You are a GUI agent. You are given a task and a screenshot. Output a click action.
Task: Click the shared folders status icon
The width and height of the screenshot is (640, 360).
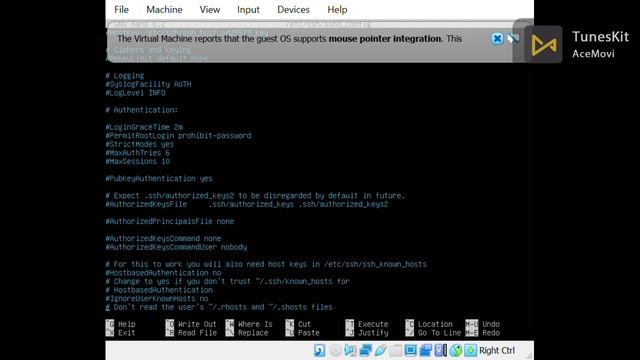click(x=396, y=350)
